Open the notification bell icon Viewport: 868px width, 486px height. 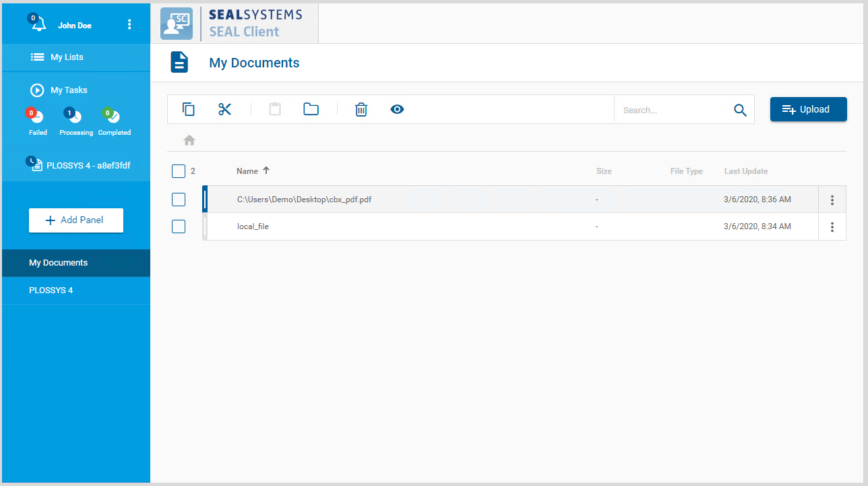(x=38, y=24)
